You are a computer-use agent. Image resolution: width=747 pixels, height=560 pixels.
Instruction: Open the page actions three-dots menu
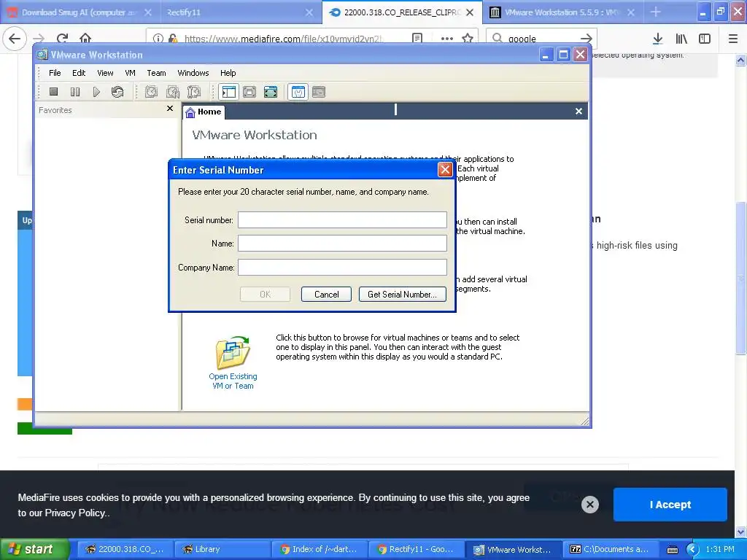pos(447,39)
